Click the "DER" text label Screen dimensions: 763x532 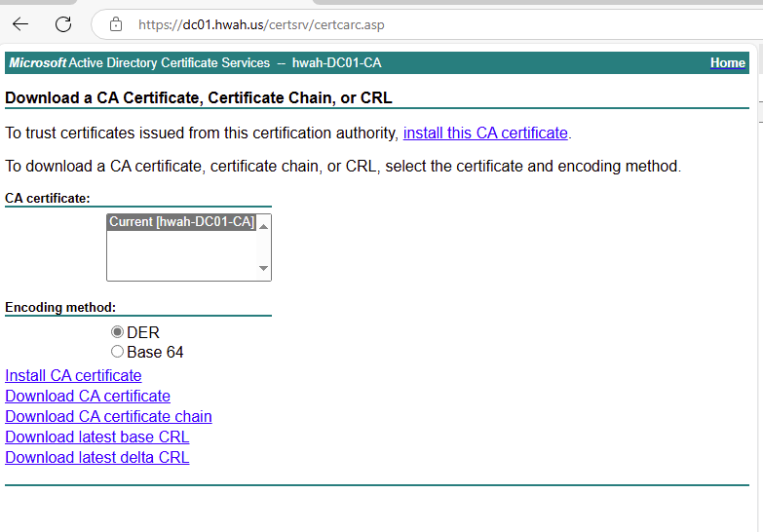143,333
